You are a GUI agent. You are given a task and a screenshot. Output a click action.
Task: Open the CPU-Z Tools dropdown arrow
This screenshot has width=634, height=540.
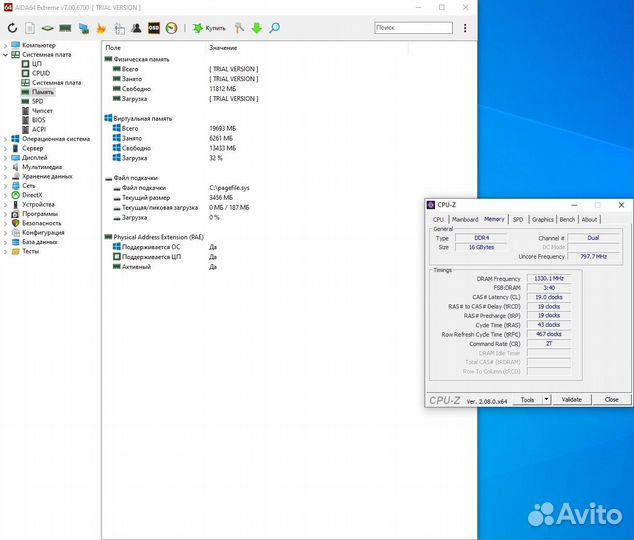[546, 399]
